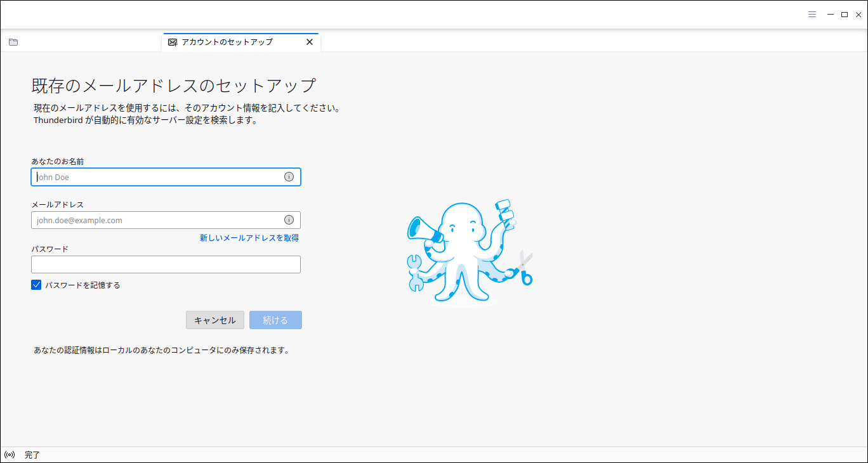Viewport: 868px width, 463px height.
Task: Select the アカウントのセットアップ tab
Action: (x=241, y=42)
